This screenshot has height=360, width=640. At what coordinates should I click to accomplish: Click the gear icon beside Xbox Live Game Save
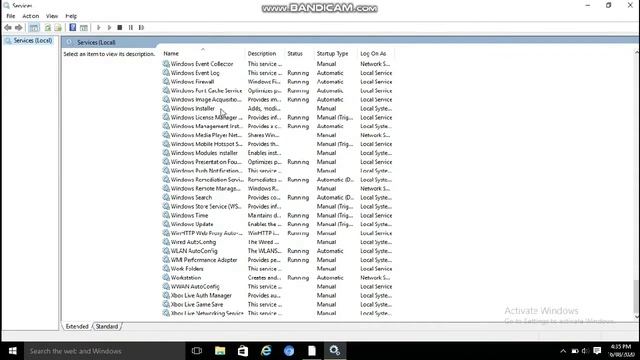pos(166,304)
